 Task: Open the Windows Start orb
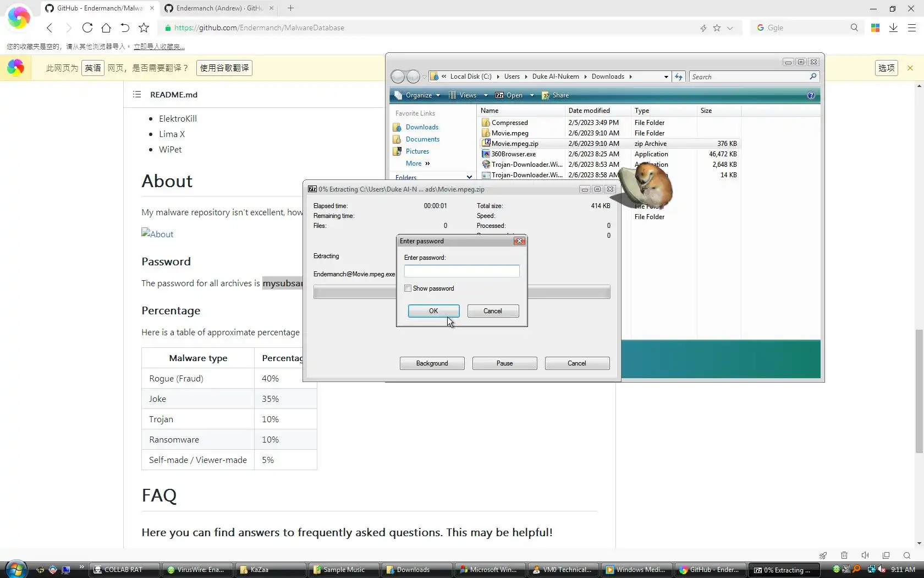[16, 569]
